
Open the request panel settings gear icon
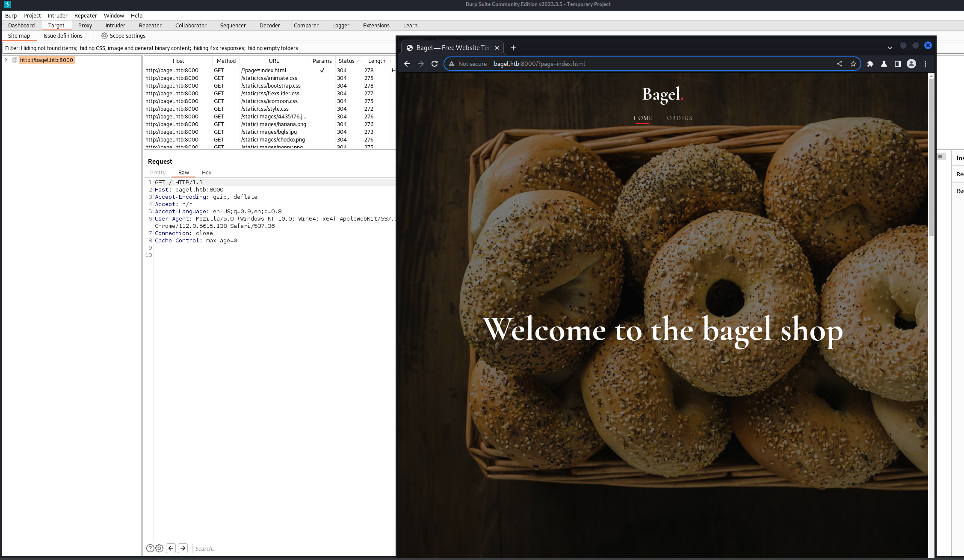tap(159, 548)
